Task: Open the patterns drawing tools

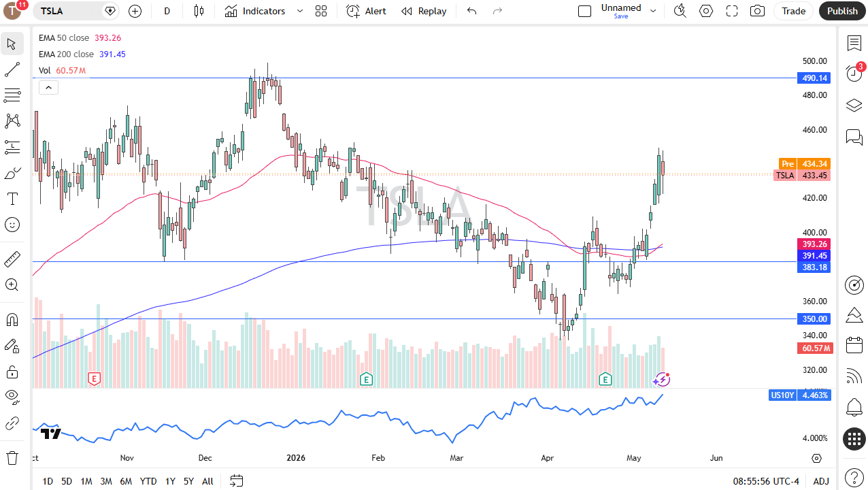Action: (x=12, y=121)
